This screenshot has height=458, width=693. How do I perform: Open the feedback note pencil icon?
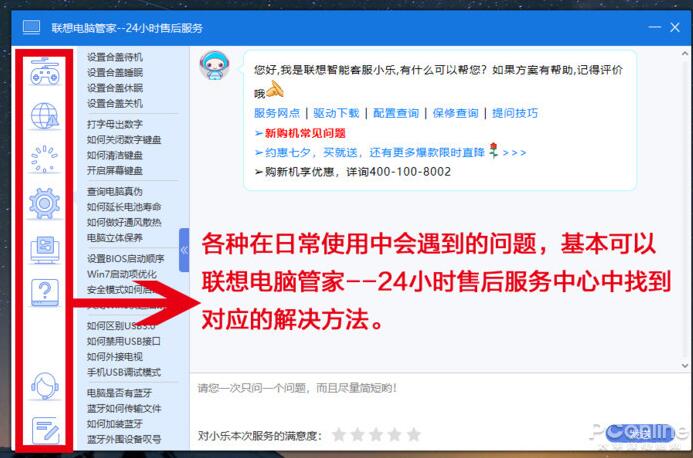click(x=46, y=430)
